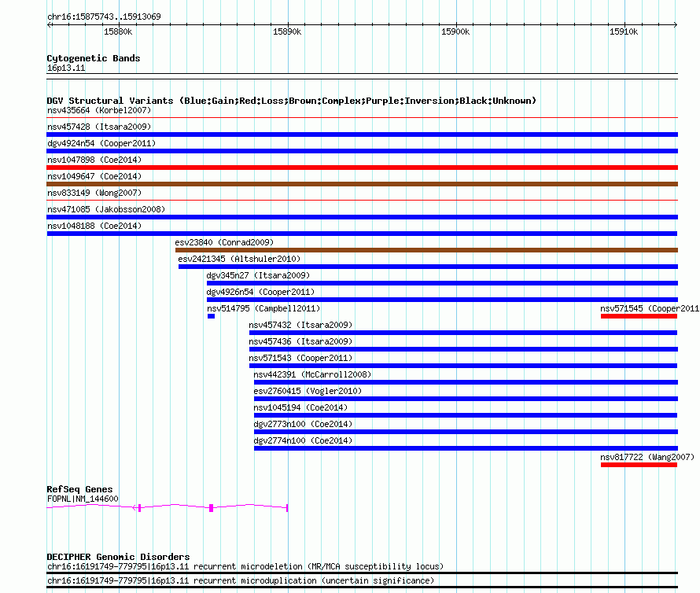Screen dimensions: 700x593
Task: Click the nsv833149 (Wong2007) variant label
Action: (x=94, y=193)
